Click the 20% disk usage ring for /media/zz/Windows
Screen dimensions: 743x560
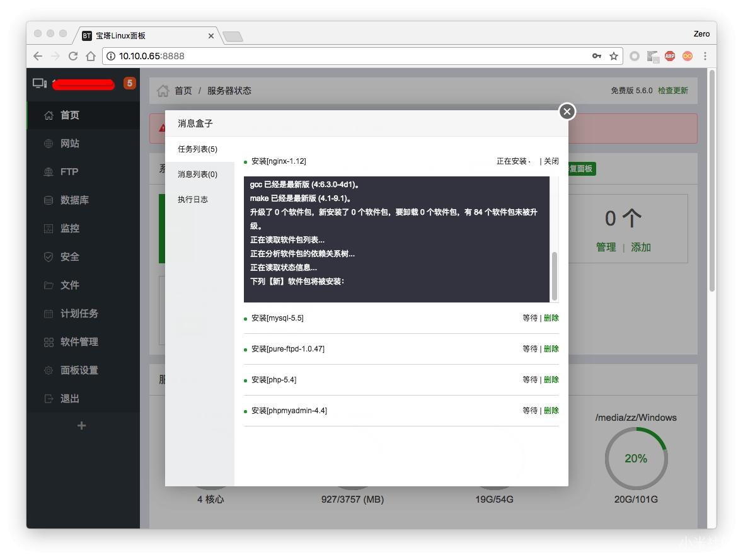pos(636,459)
